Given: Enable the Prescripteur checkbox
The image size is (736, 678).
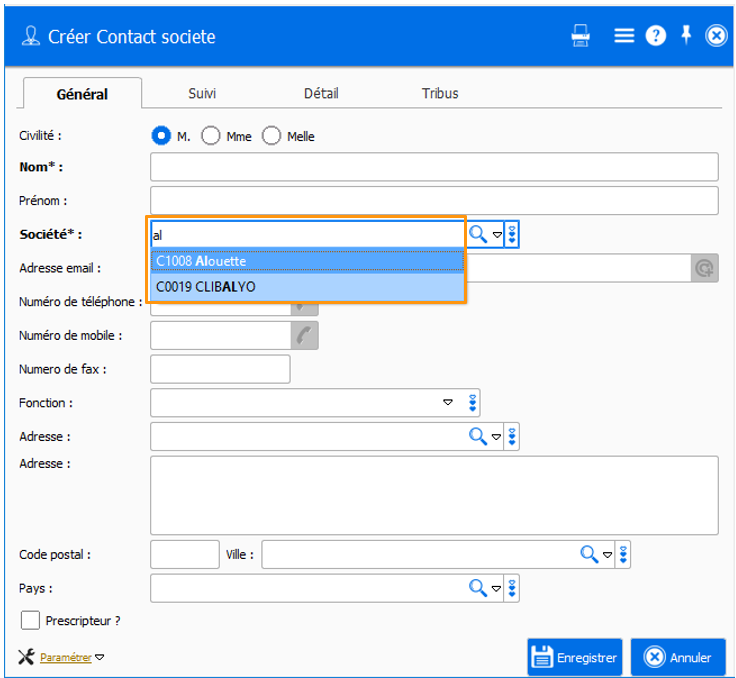Looking at the screenshot, I should [30, 620].
